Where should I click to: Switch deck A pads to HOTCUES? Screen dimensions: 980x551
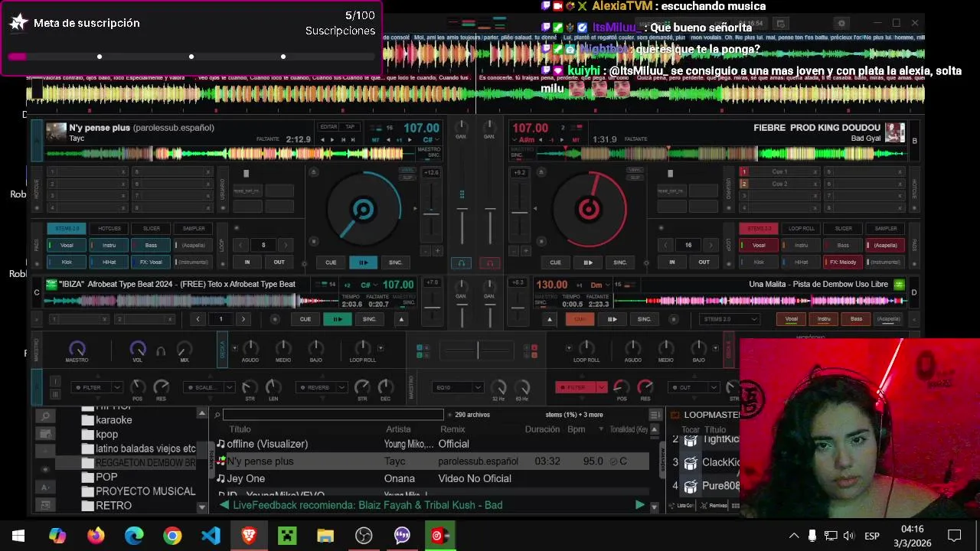[x=109, y=228]
